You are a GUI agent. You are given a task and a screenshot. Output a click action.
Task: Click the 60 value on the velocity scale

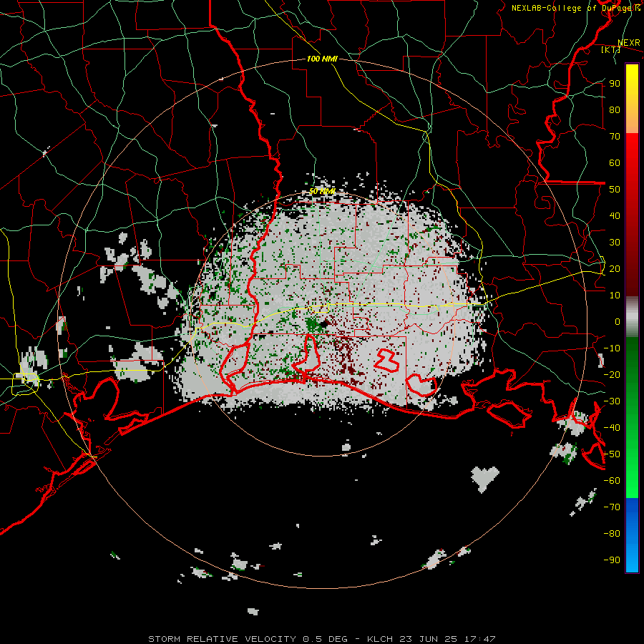615,162
